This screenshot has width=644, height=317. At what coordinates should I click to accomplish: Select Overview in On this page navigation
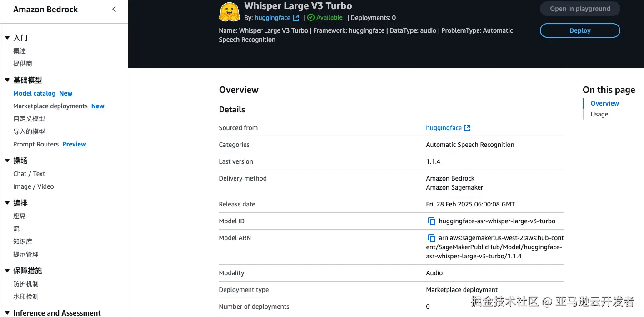point(604,103)
